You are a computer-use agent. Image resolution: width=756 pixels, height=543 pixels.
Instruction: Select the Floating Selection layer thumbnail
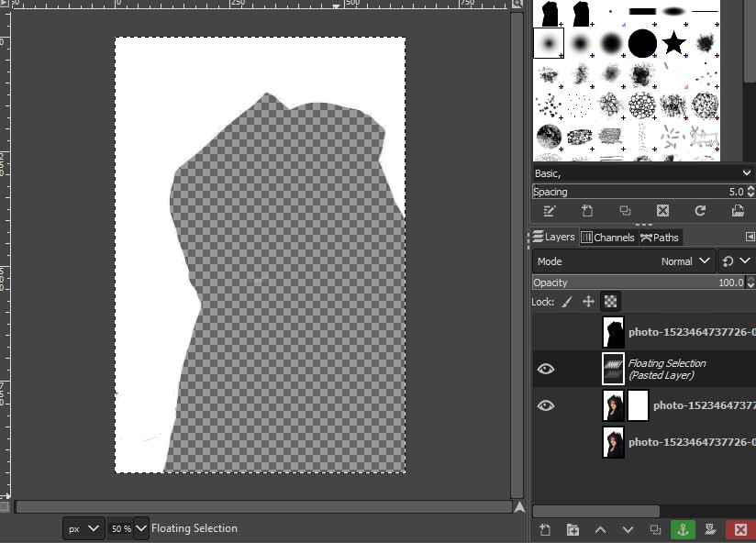click(613, 368)
